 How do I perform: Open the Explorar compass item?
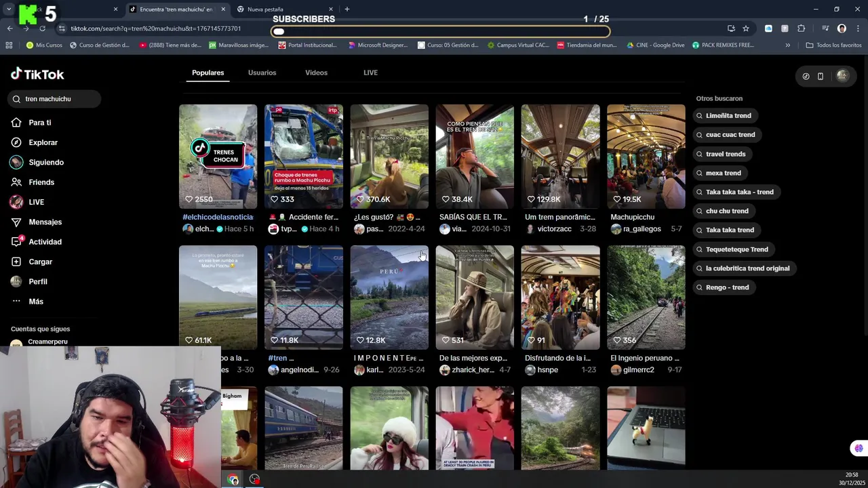click(34, 142)
